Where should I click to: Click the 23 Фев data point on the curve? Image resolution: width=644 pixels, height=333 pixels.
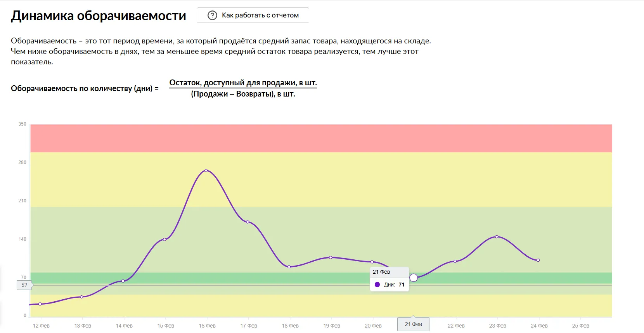click(497, 236)
